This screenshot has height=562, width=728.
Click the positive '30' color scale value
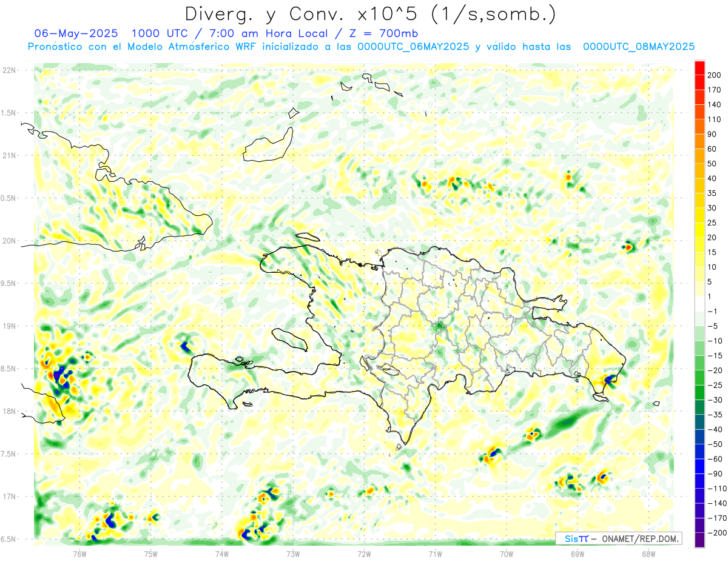pos(713,208)
